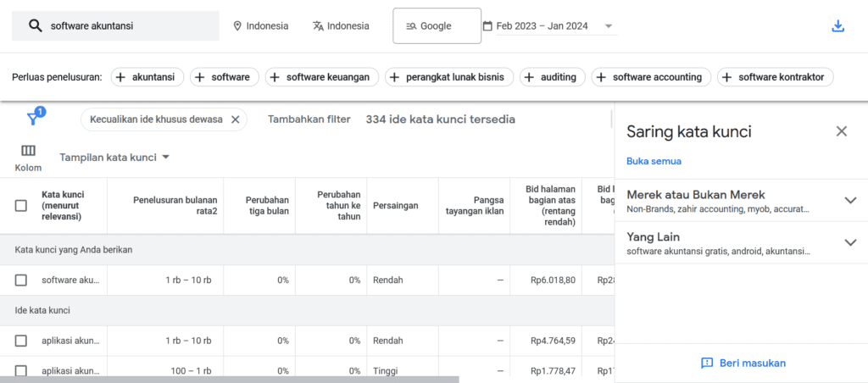Check the aplikasi akun... Rendah row checkbox
This screenshot has height=383, width=868.
coord(21,341)
